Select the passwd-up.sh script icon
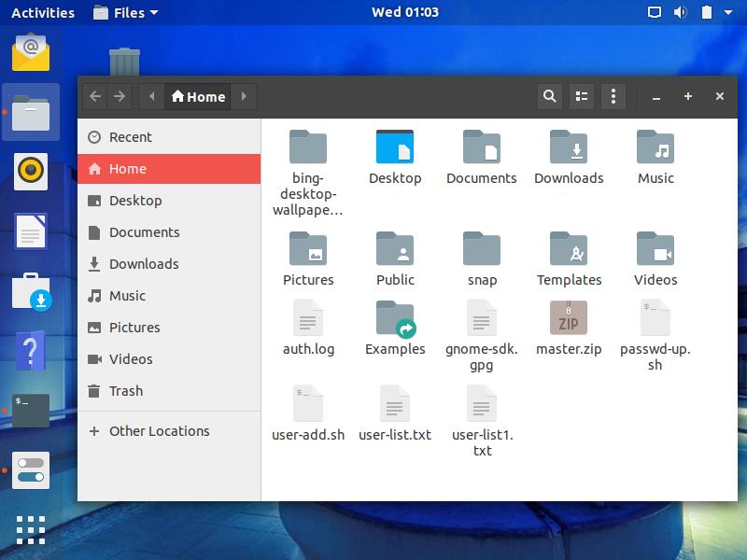747x560 pixels. coord(655,317)
